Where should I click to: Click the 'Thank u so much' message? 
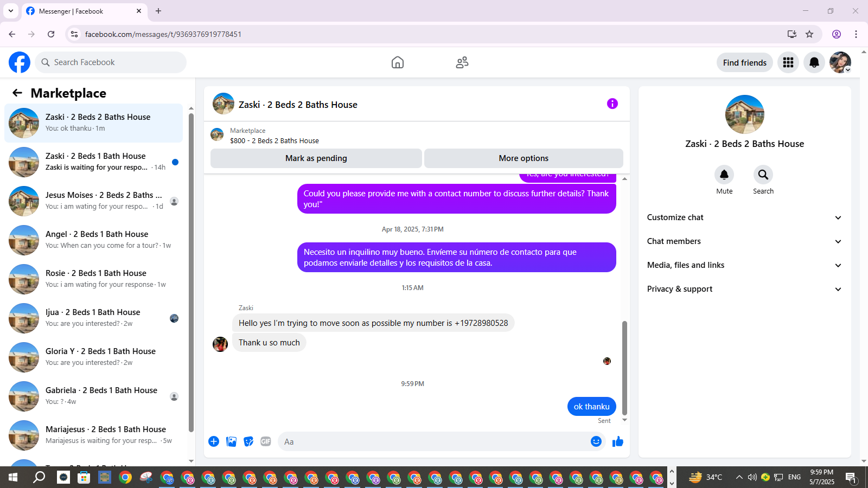[269, 343]
